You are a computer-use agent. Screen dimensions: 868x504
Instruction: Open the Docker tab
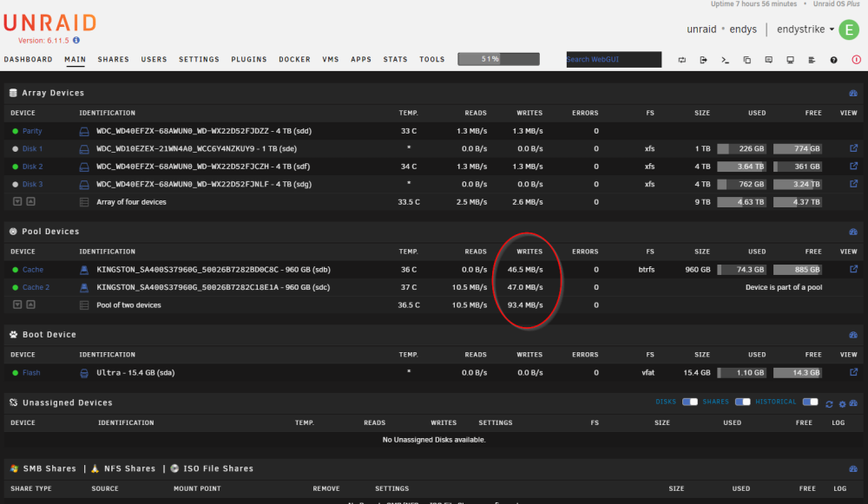coord(294,59)
